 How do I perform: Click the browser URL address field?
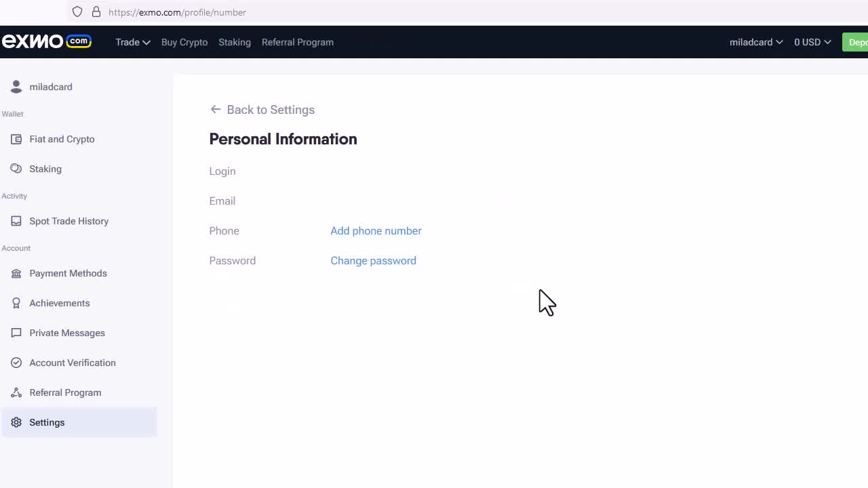click(x=407, y=12)
